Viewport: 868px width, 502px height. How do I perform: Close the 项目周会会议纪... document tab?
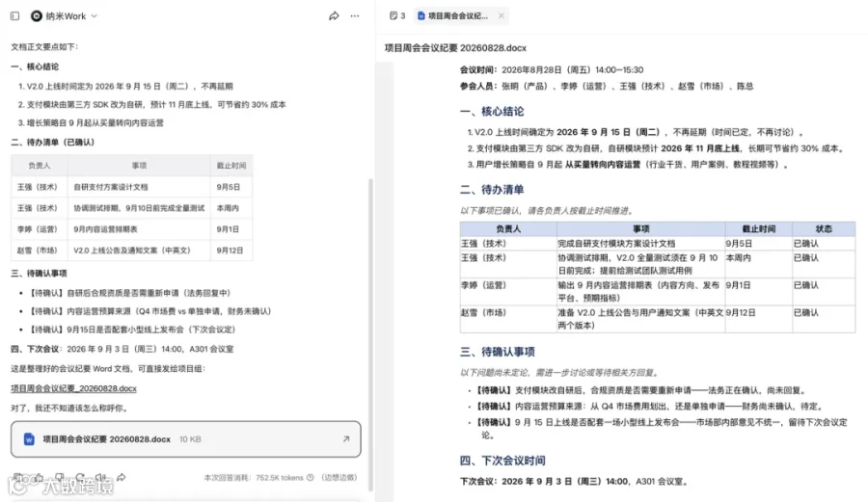(501, 15)
